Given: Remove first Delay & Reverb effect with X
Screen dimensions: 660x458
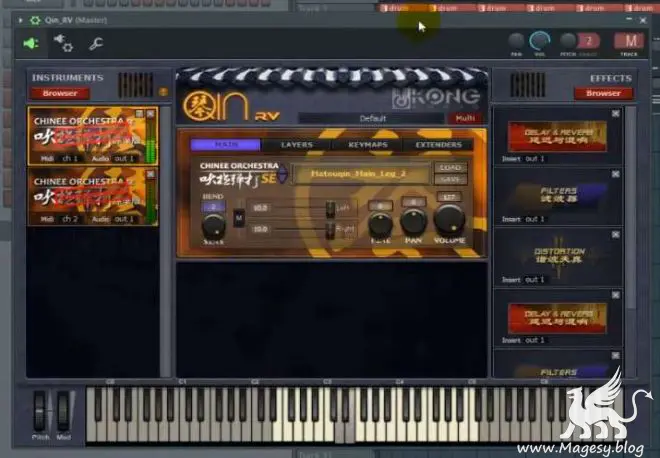Looking at the screenshot, I should coord(615,114).
